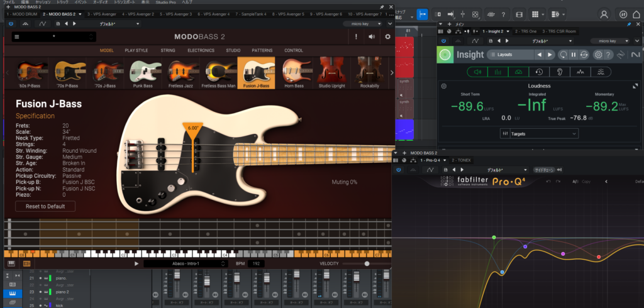The height and width of the screenshot is (308, 644).
Task: Open the Insight help question mark
Action: (608, 55)
